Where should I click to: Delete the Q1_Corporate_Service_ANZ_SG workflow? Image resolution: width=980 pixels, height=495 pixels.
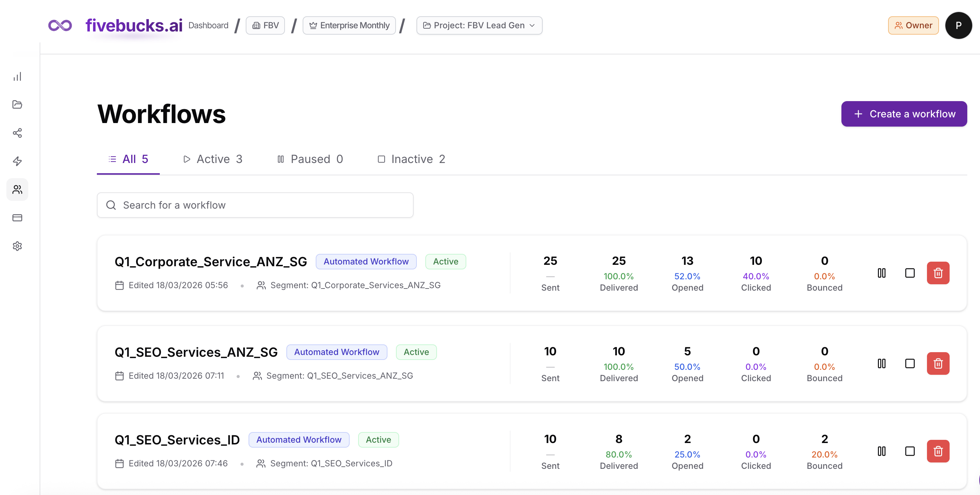click(x=937, y=273)
